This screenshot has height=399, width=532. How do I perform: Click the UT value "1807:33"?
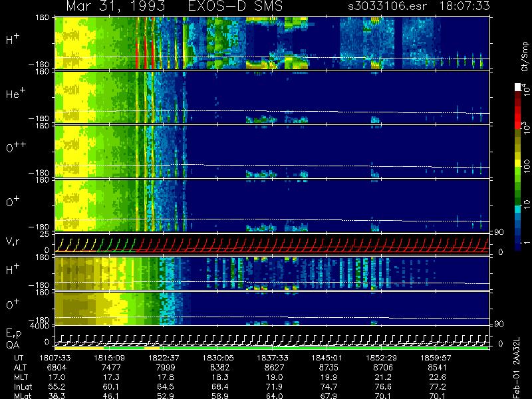click(x=55, y=358)
